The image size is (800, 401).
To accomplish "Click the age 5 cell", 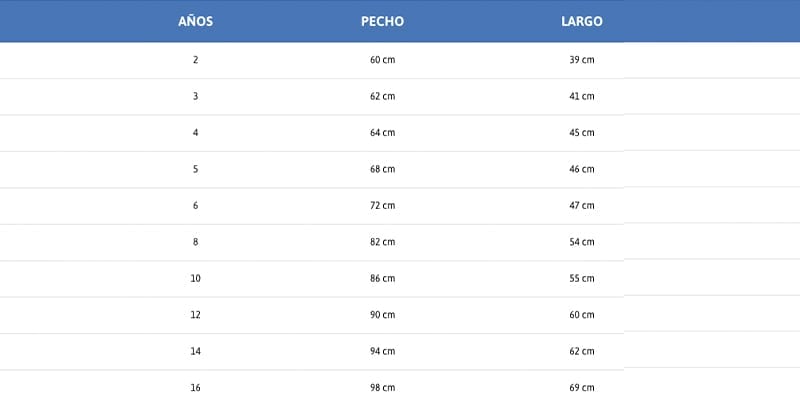I will [195, 169].
